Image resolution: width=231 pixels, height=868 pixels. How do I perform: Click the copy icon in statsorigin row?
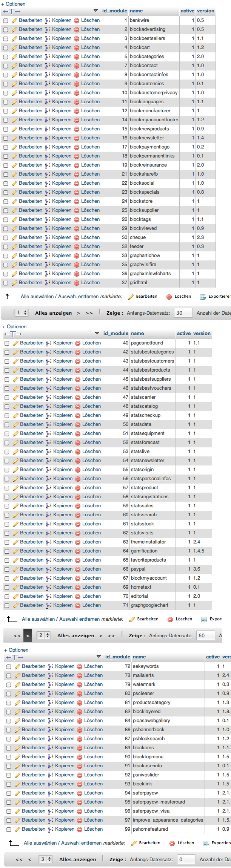[x=49, y=470]
